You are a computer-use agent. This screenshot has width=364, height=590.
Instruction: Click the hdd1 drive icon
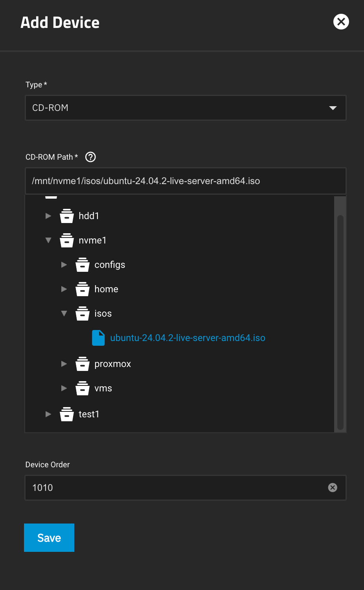coord(67,216)
